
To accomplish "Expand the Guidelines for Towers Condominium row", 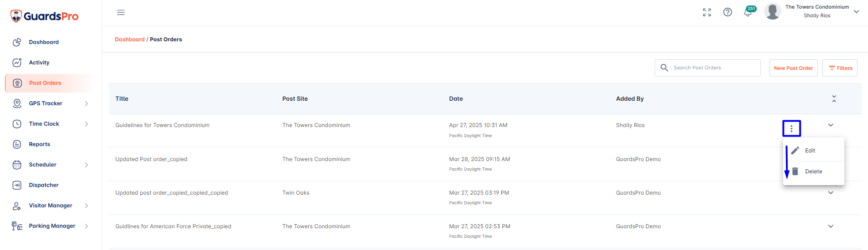I will coord(830,125).
